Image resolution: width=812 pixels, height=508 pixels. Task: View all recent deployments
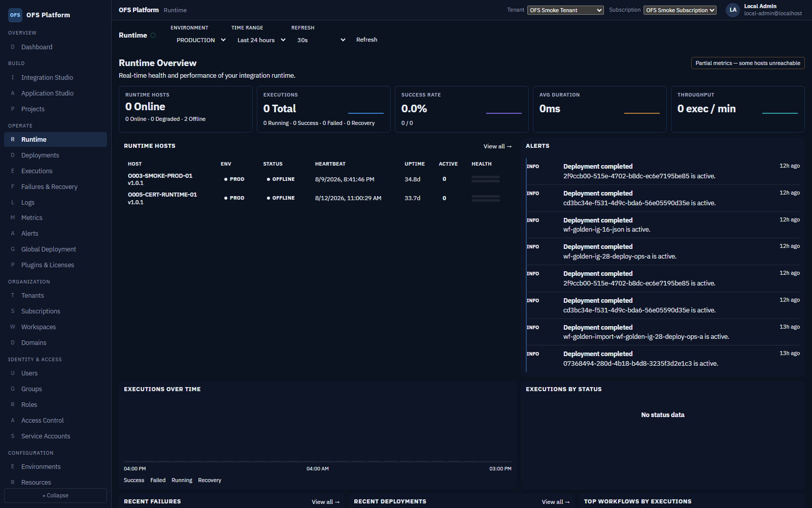point(556,502)
